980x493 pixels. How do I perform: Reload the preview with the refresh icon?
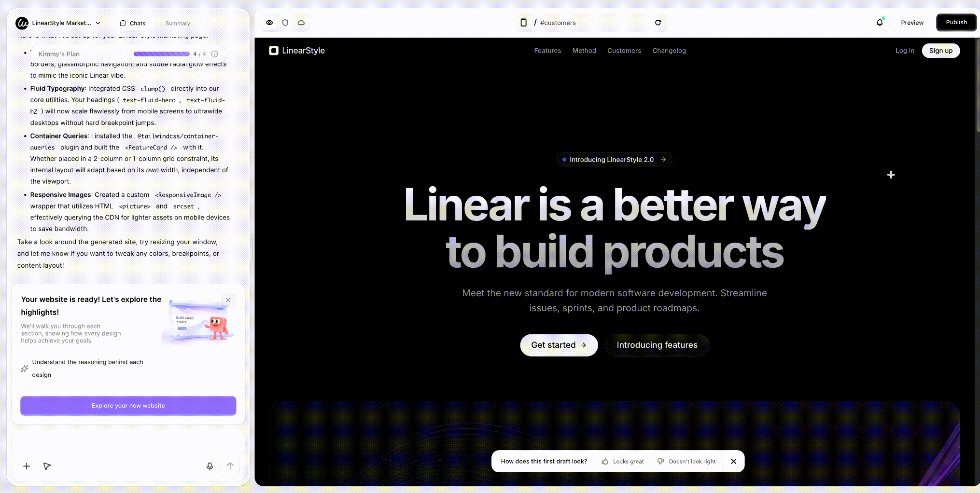tap(658, 23)
